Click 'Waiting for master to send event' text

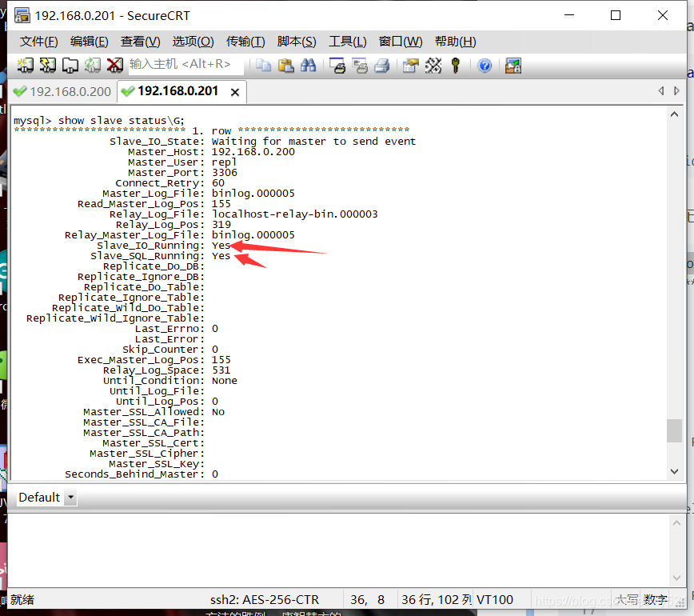click(x=313, y=142)
